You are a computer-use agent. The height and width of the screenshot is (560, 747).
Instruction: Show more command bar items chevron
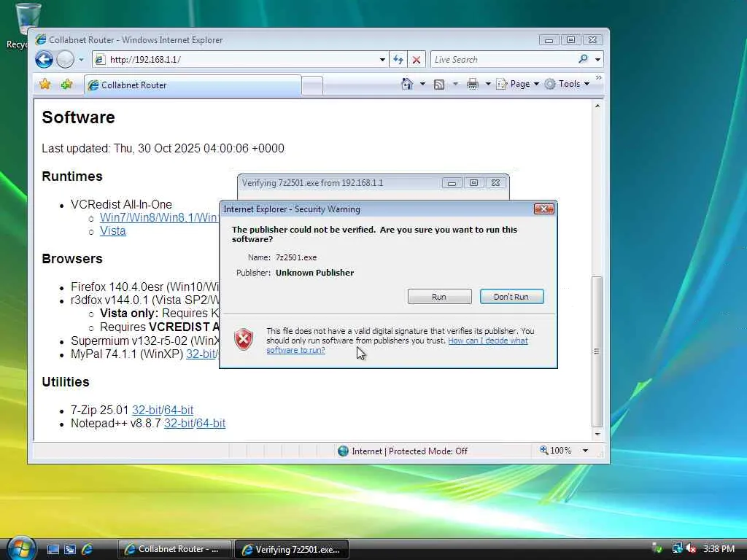coord(598,78)
